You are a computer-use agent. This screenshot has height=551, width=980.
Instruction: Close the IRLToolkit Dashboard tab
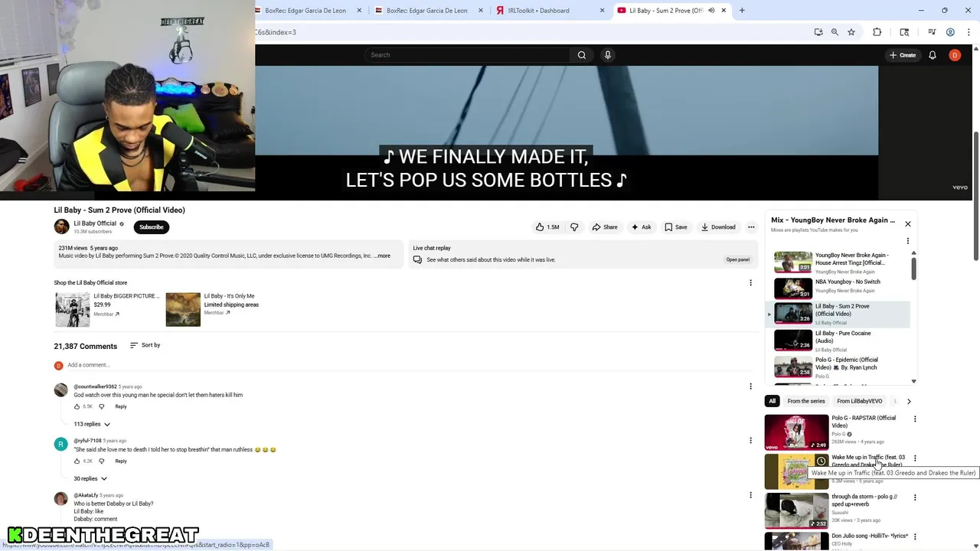coord(602,11)
